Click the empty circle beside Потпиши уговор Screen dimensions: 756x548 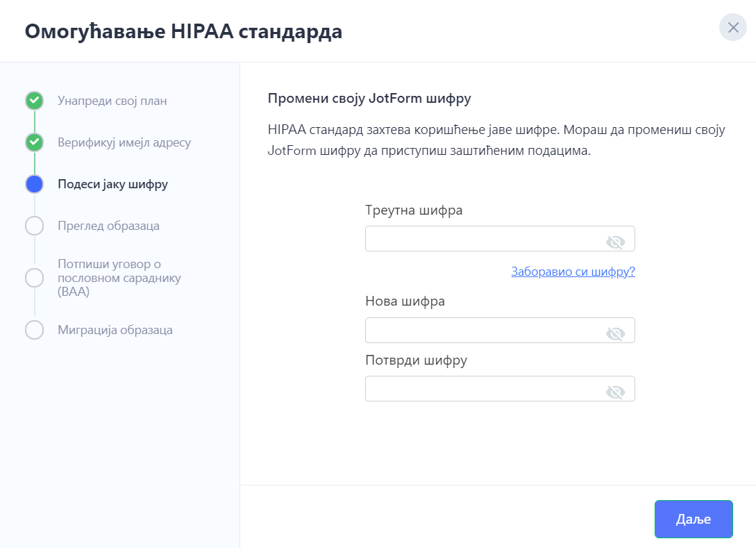(34, 278)
